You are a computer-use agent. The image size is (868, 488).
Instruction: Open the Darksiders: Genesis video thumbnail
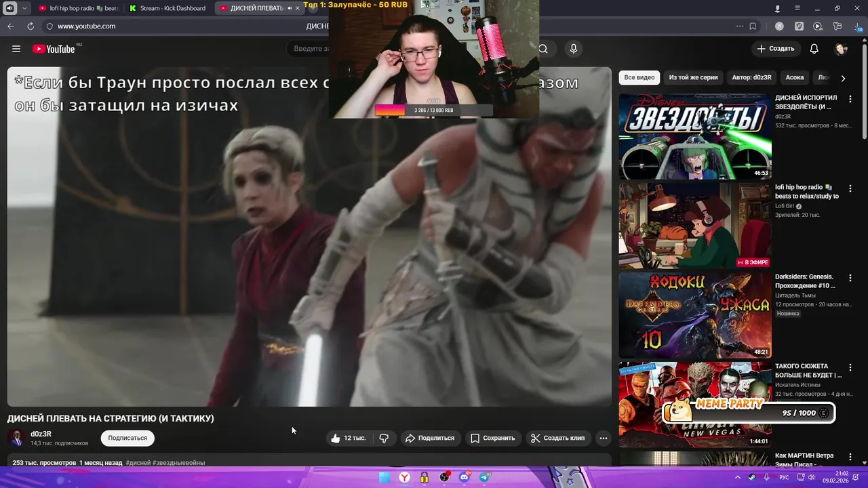[695, 315]
